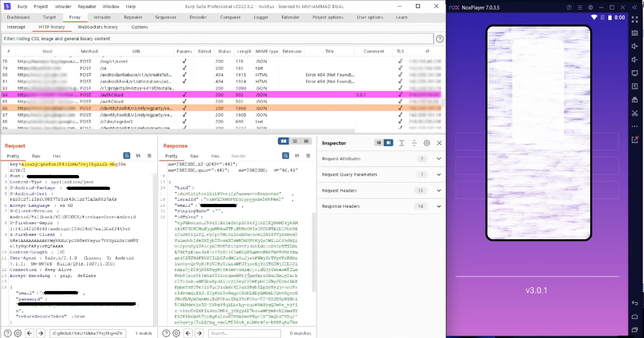Expand Request Attributes section

click(x=439, y=159)
